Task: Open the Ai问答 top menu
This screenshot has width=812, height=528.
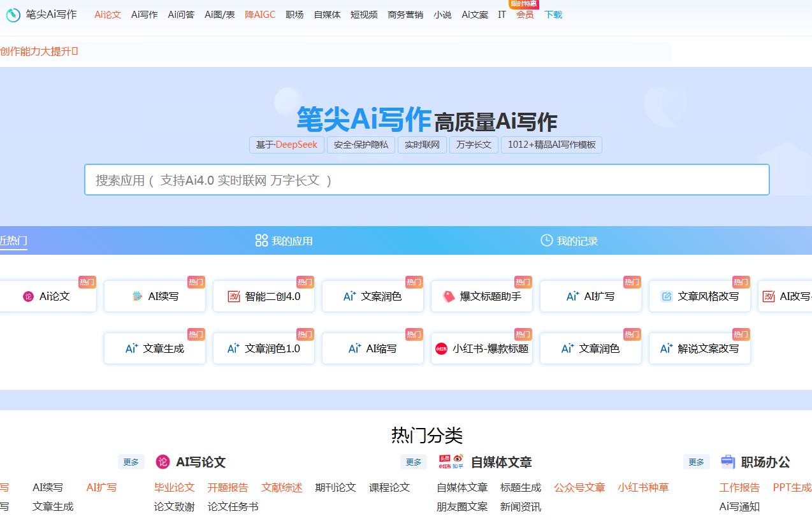Action: click(181, 15)
